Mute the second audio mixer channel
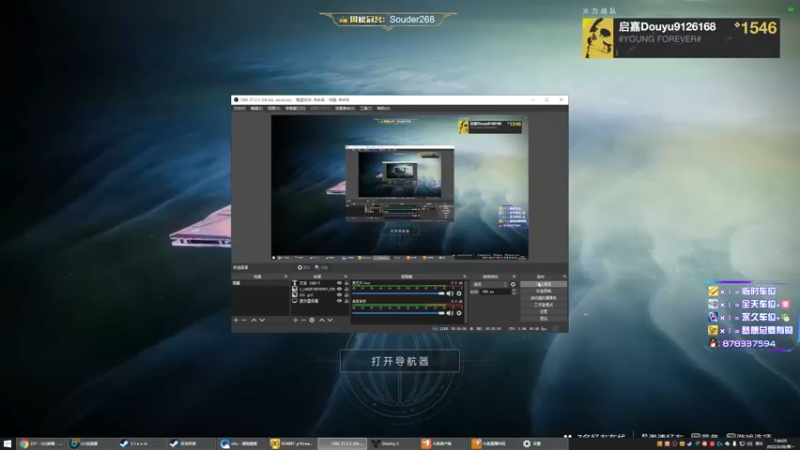The width and height of the screenshot is (800, 450). pos(450,313)
